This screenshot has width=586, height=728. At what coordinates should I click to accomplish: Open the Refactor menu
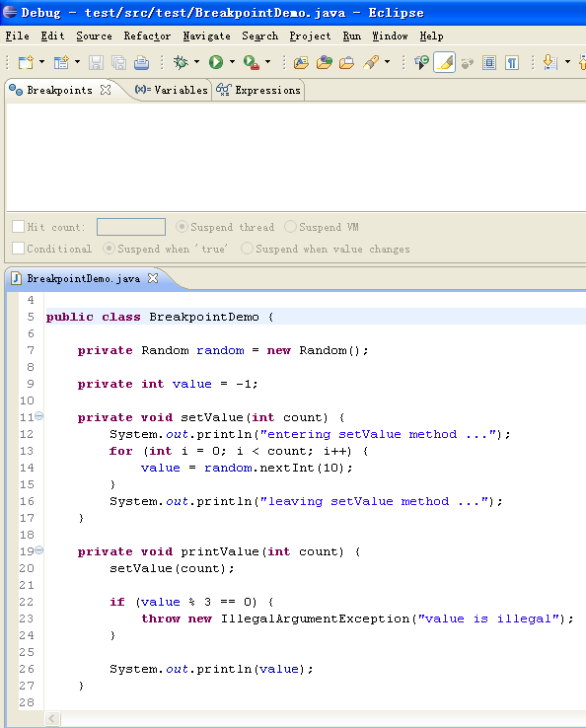(x=147, y=36)
